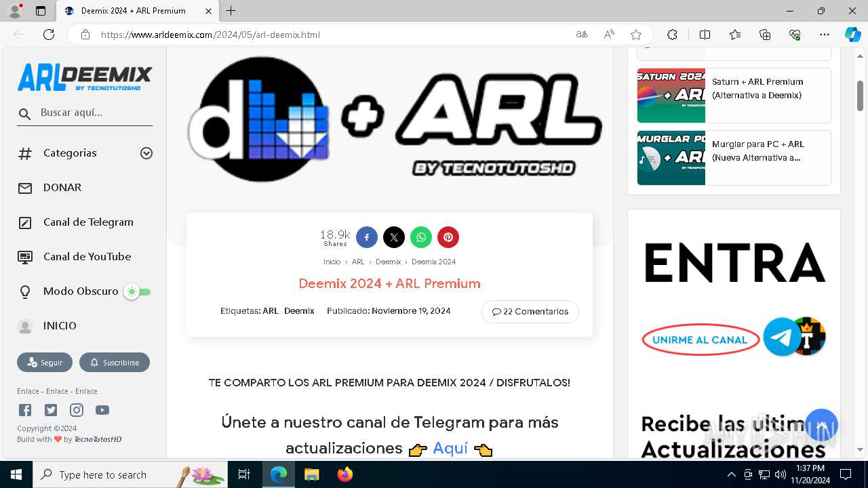868x488 pixels.
Task: Open the sidebar Instagram social icon
Action: 77,410
